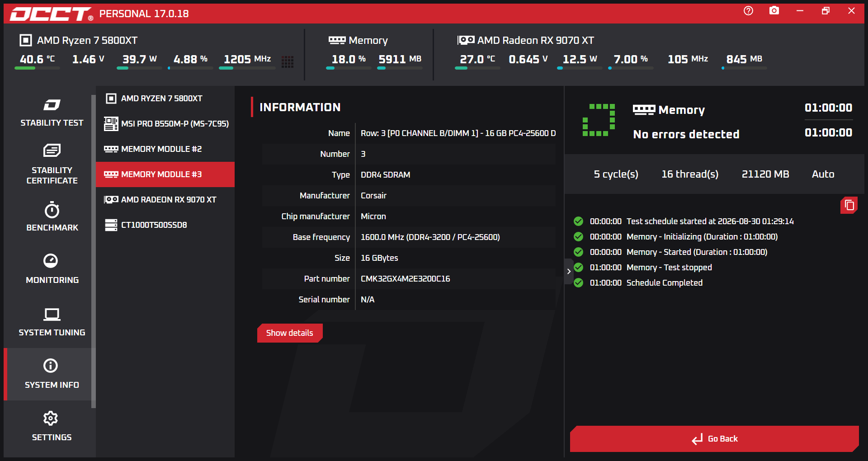Click the CPU temperature level bar
The height and width of the screenshot is (461, 868).
(x=37, y=68)
